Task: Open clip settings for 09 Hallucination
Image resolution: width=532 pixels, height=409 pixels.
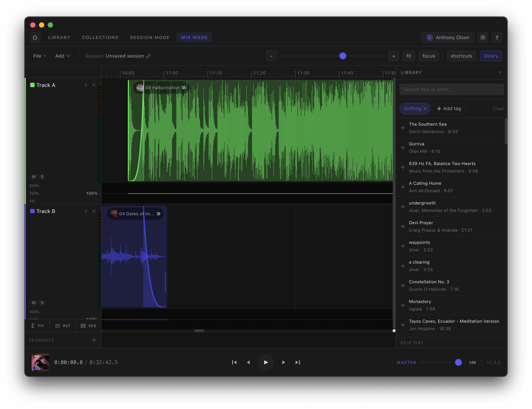Action: (x=184, y=88)
